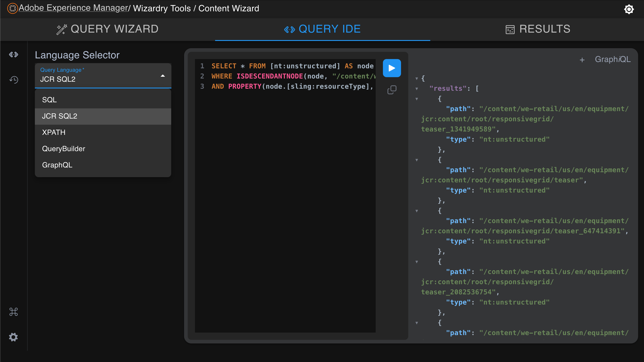The width and height of the screenshot is (644, 362).
Task: Collapse the results array in the output
Action: 417,88
